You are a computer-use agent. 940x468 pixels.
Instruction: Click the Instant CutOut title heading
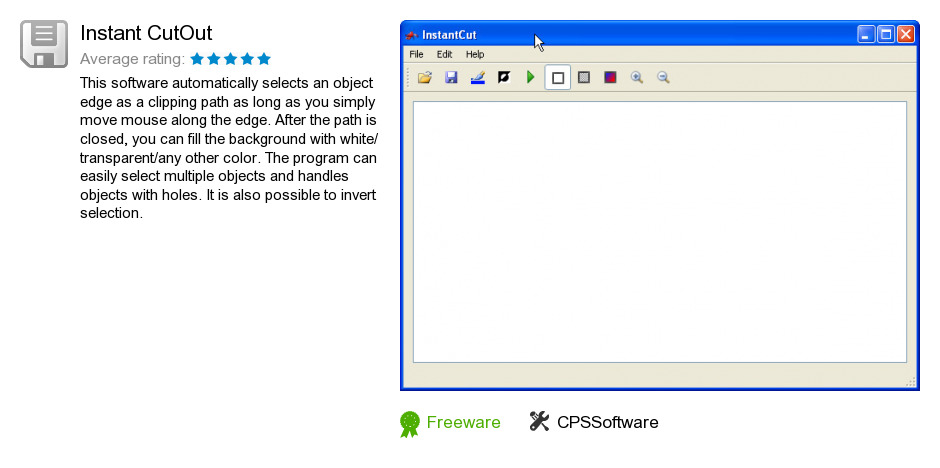(x=146, y=33)
